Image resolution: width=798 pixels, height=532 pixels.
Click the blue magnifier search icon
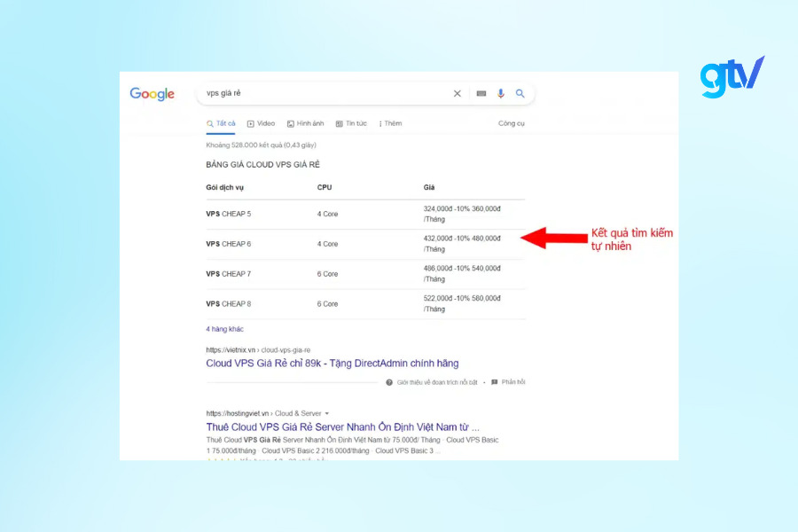click(x=520, y=93)
